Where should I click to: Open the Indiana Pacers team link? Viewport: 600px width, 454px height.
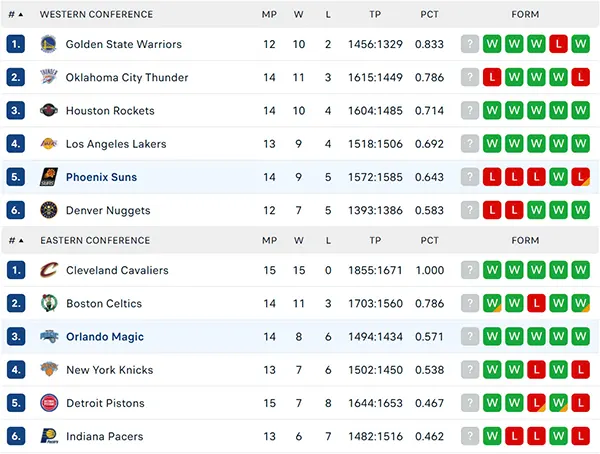[104, 436]
